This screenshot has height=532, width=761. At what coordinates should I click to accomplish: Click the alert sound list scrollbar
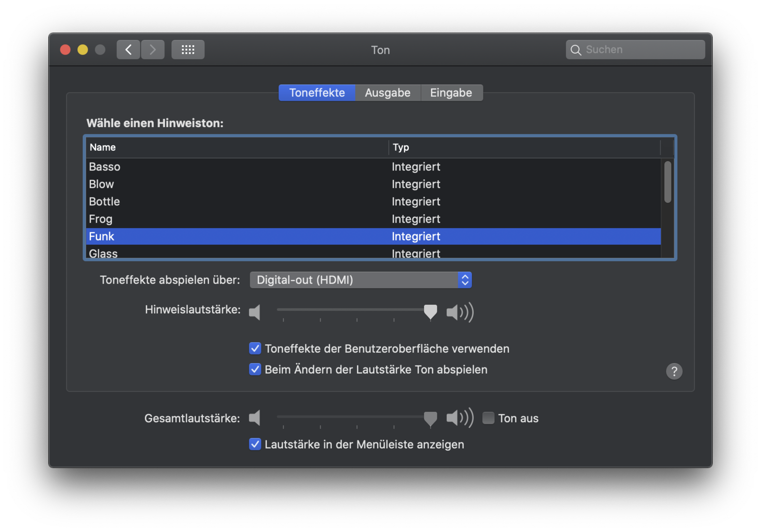(x=667, y=182)
